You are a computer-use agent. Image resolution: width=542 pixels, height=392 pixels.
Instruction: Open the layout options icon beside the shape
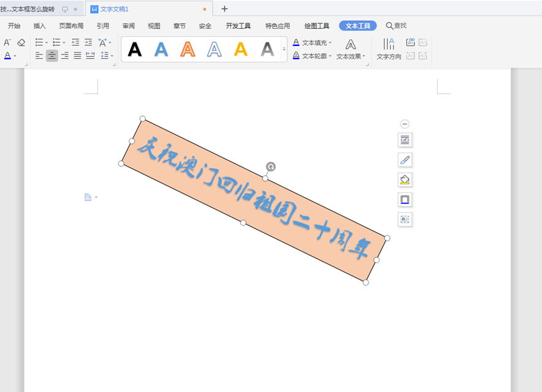(405, 140)
